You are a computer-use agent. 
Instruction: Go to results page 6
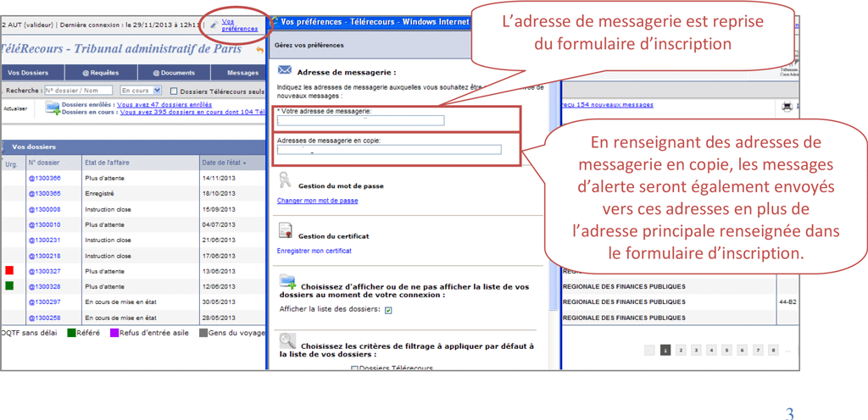pos(743,350)
